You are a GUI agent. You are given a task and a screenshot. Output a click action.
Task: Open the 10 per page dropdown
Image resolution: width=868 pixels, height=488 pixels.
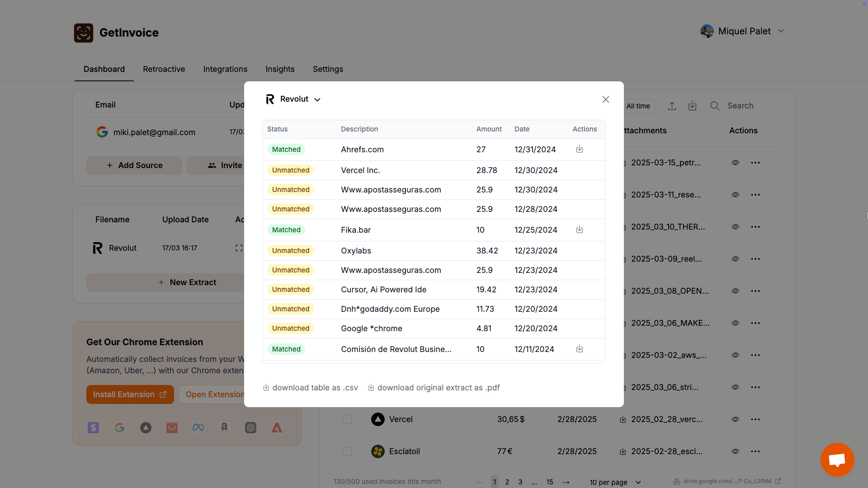615,482
